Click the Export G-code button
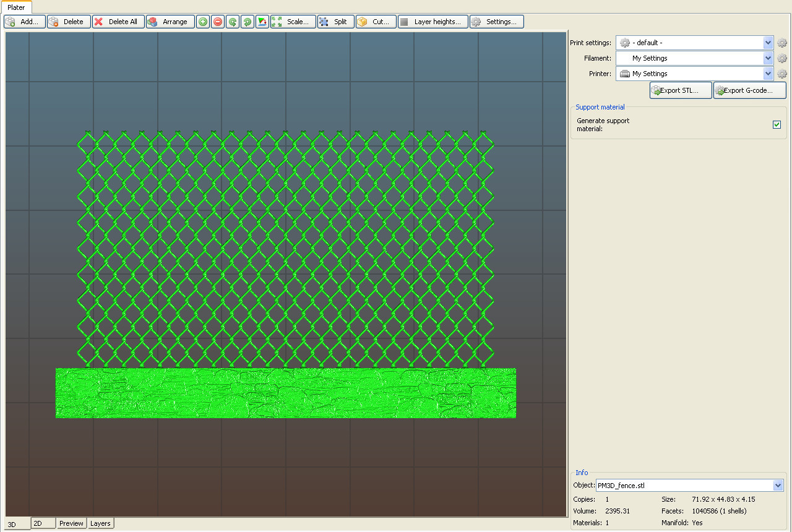The image size is (792, 532). pyautogui.click(x=749, y=90)
